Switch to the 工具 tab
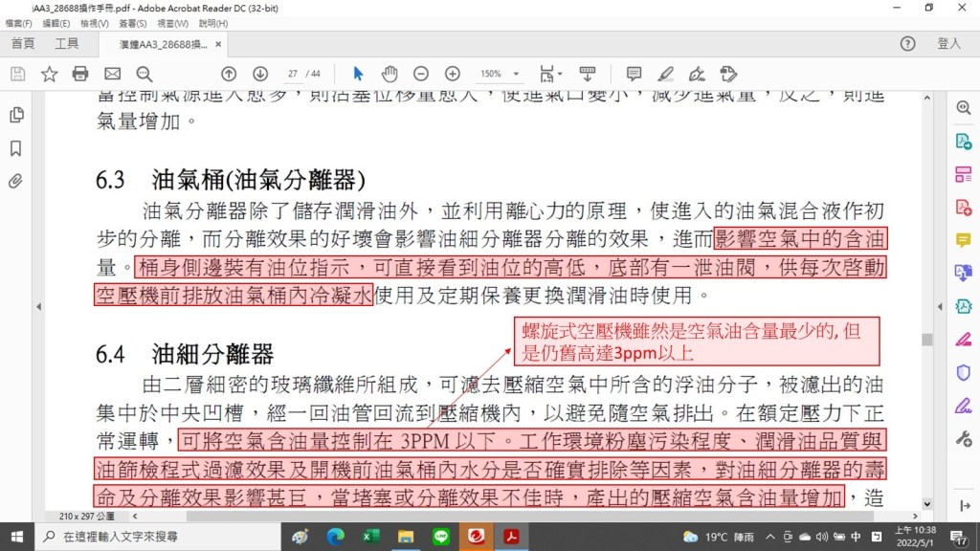The width and height of the screenshot is (980, 551). click(67, 44)
